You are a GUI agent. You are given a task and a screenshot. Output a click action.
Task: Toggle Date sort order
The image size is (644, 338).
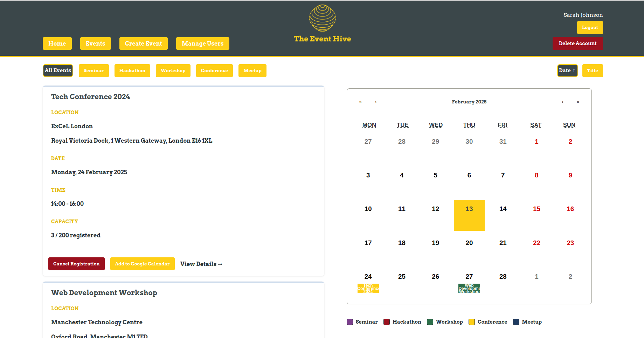567,70
